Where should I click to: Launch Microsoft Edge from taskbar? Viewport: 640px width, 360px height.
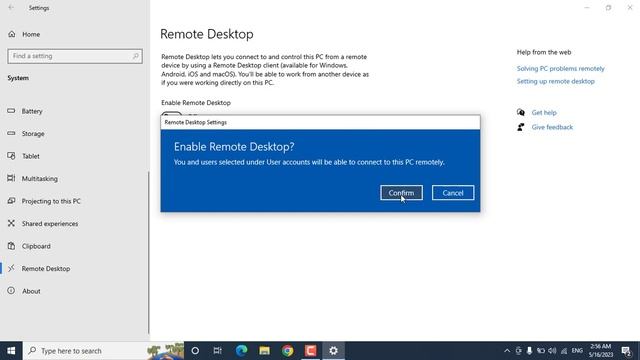point(241,351)
